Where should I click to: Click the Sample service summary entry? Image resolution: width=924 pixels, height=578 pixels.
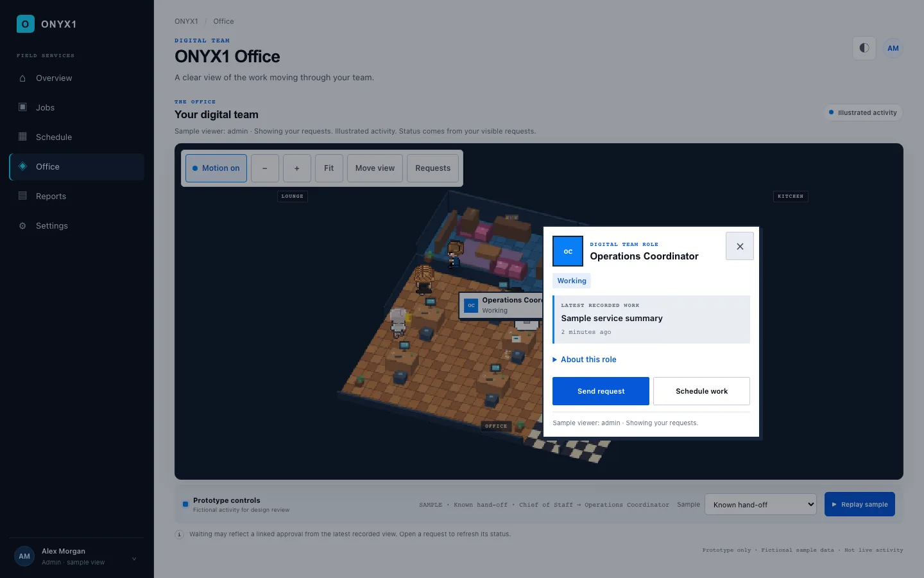tap(651, 319)
